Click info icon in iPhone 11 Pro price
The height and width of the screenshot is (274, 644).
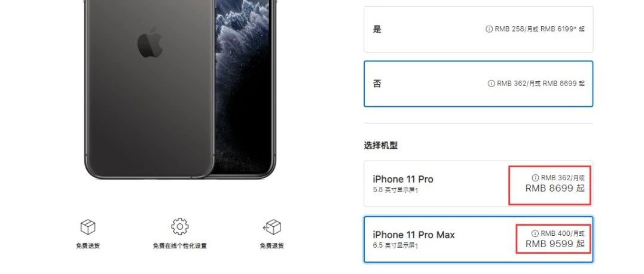[535, 178]
